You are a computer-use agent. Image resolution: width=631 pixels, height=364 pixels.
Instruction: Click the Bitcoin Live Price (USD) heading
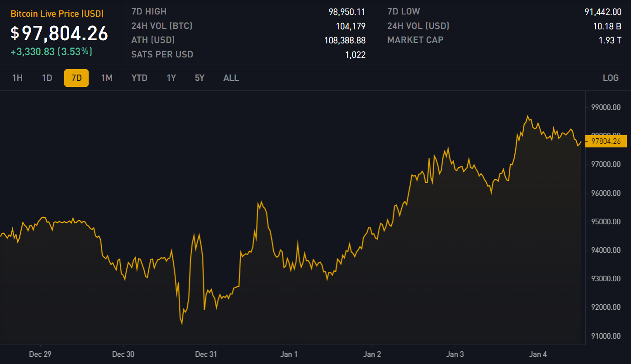tap(57, 14)
